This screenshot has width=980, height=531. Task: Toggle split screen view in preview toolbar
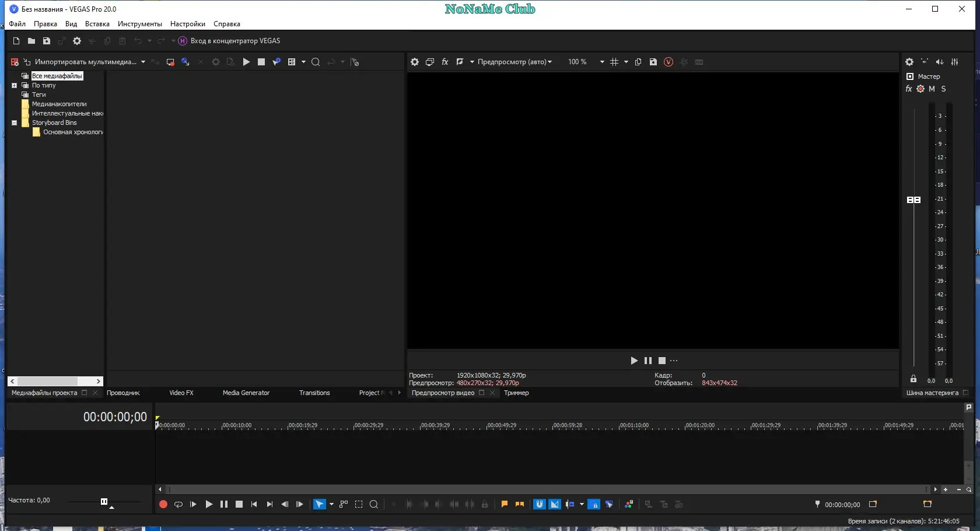tap(460, 62)
